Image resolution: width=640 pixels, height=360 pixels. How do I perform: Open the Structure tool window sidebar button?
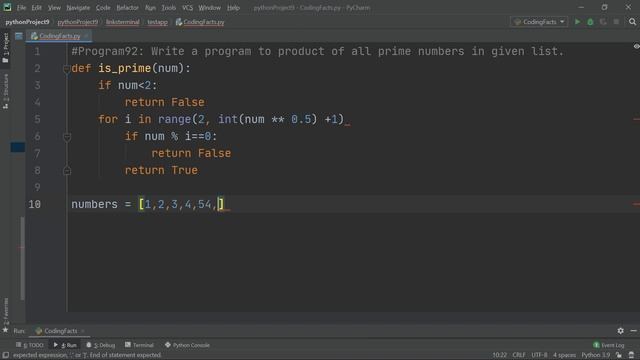pyautogui.click(x=6, y=91)
